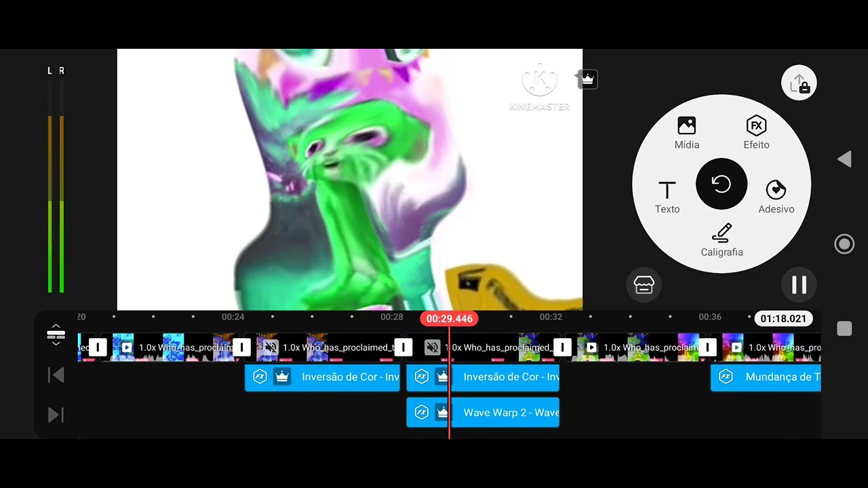Jump to the next clip edge
This screenshot has width=868, height=488.
(x=56, y=415)
